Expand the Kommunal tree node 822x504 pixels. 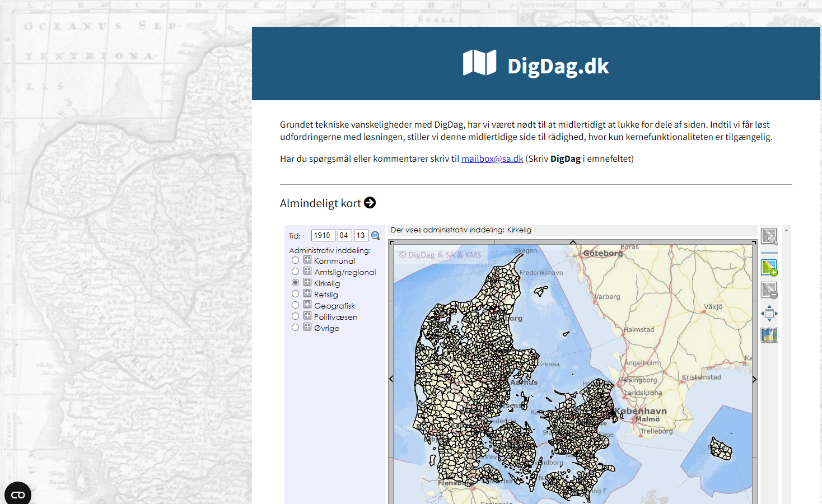(x=307, y=260)
